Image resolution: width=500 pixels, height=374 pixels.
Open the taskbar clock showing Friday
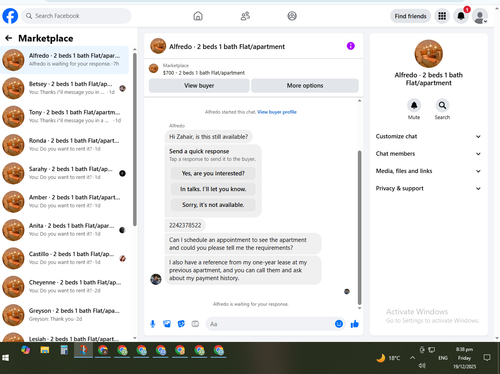(x=464, y=358)
